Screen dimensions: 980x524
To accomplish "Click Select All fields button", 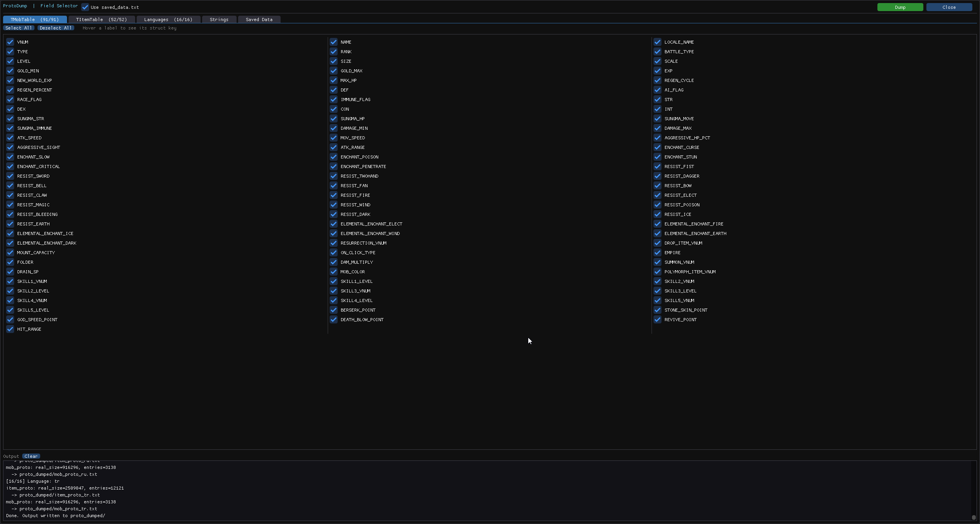I will 19,28.
